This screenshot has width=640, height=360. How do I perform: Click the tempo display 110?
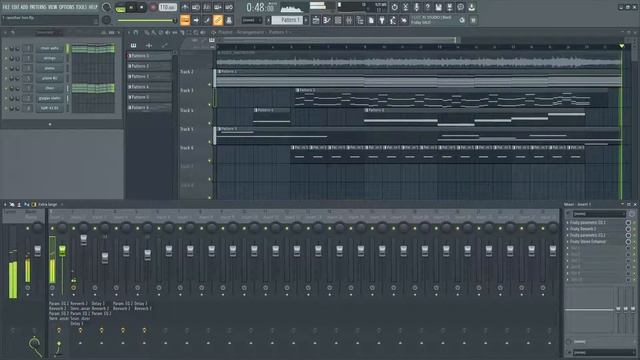click(x=168, y=7)
